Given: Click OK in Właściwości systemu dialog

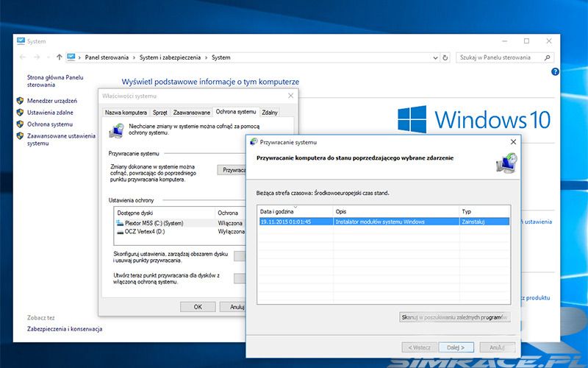Looking at the screenshot, I should click(x=198, y=306).
